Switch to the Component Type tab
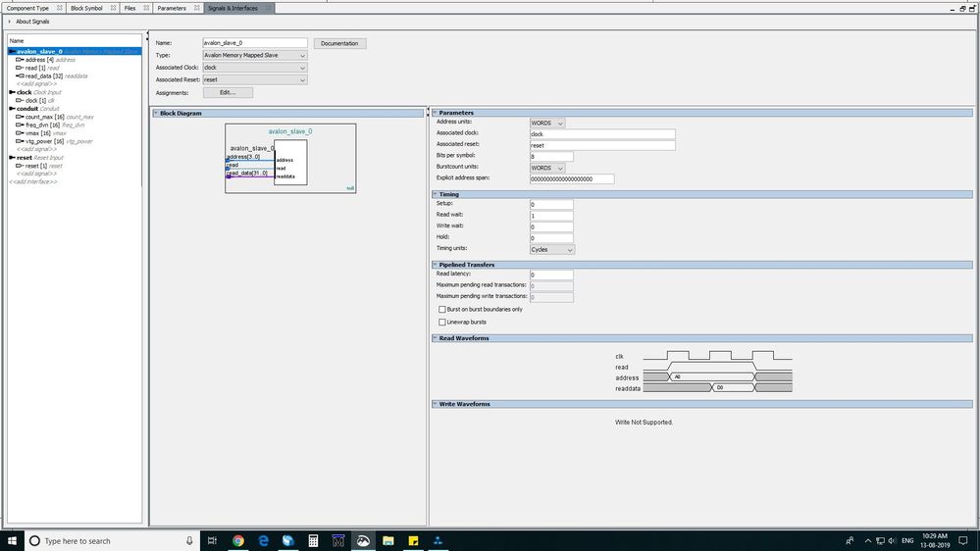This screenshot has width=980, height=551. [x=28, y=8]
